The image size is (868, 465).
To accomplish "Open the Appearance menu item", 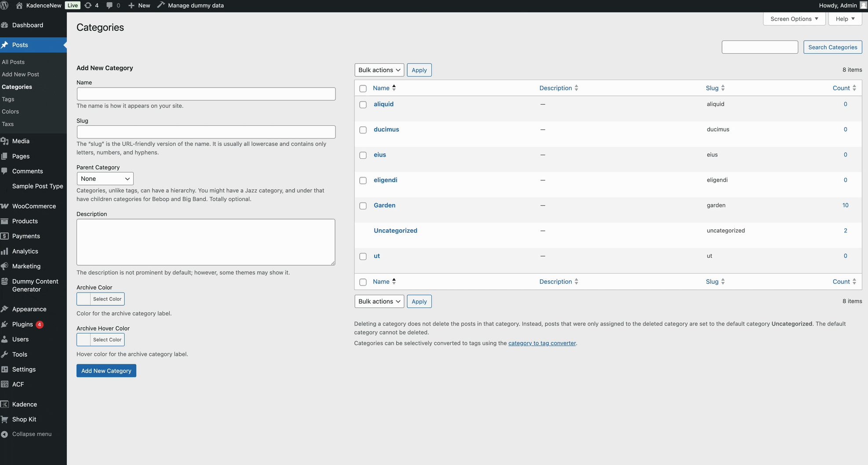I will 29,309.
